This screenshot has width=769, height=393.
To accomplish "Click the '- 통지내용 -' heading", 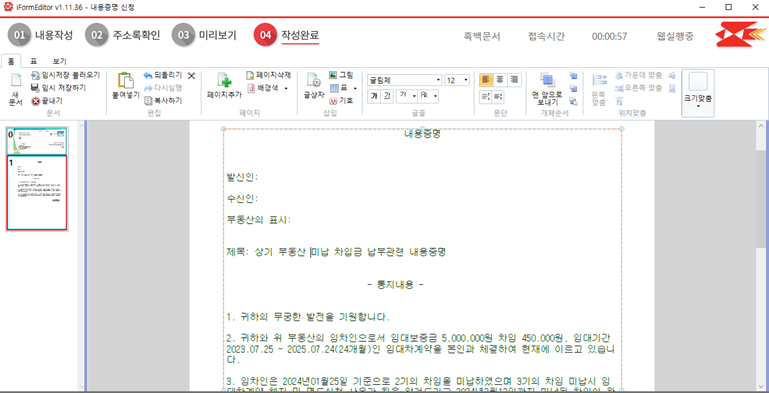I will (395, 285).
